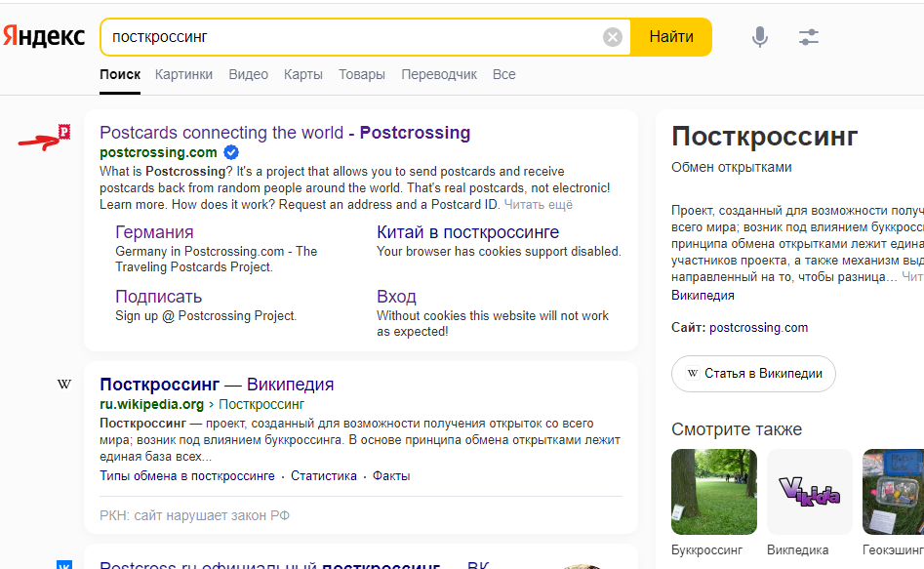The height and width of the screenshot is (569, 924).
Task: Open the Переводчик tab
Action: pos(439,74)
